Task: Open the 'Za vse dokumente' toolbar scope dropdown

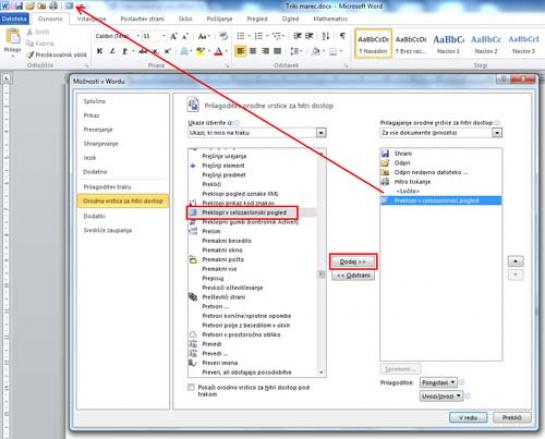Action: (x=497, y=133)
